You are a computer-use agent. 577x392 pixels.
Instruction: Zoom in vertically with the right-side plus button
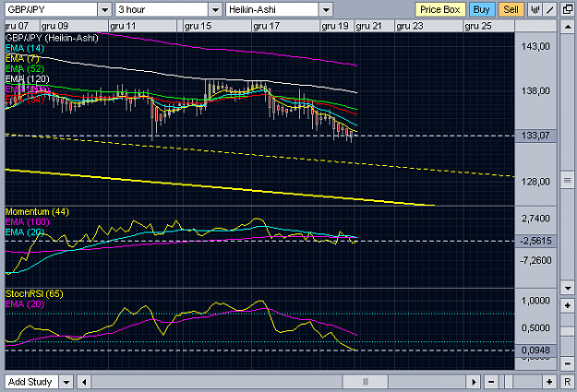click(568, 305)
